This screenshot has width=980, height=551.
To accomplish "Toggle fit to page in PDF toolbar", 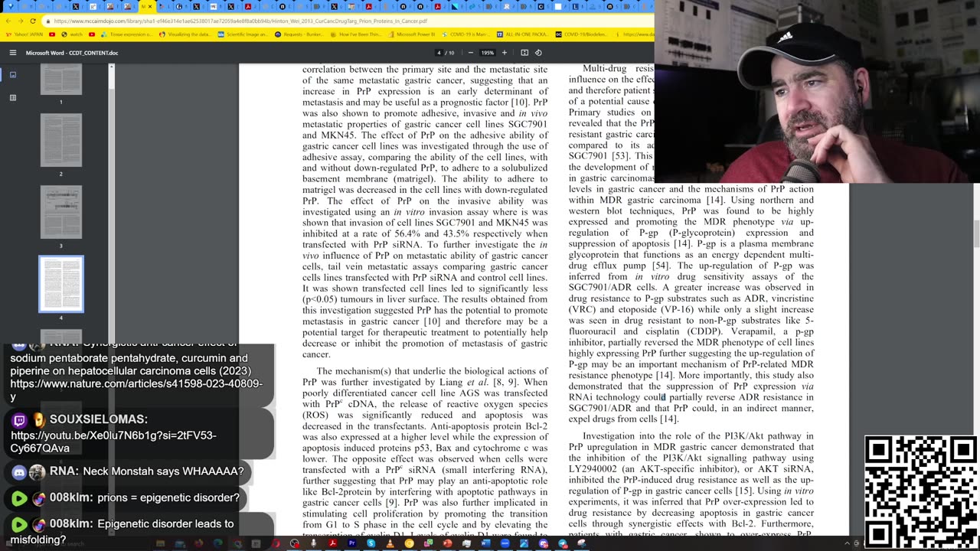I will click(x=524, y=53).
